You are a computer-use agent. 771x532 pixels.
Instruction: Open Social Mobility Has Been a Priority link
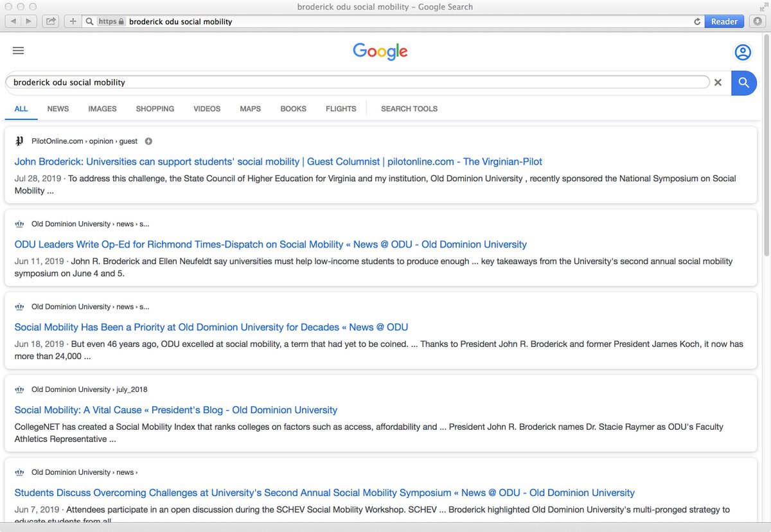[x=211, y=328]
